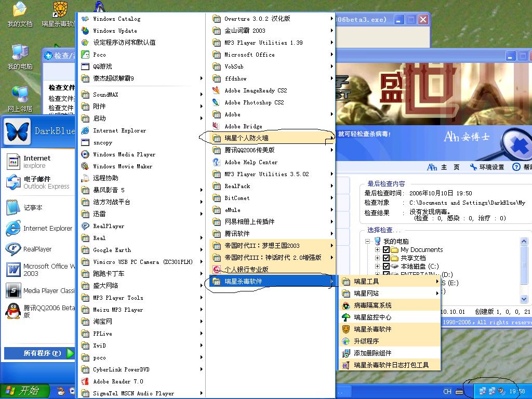The width and height of the screenshot is (532, 399).
Task: Toggle My Documents checkbox in scan tree
Action: point(386,250)
